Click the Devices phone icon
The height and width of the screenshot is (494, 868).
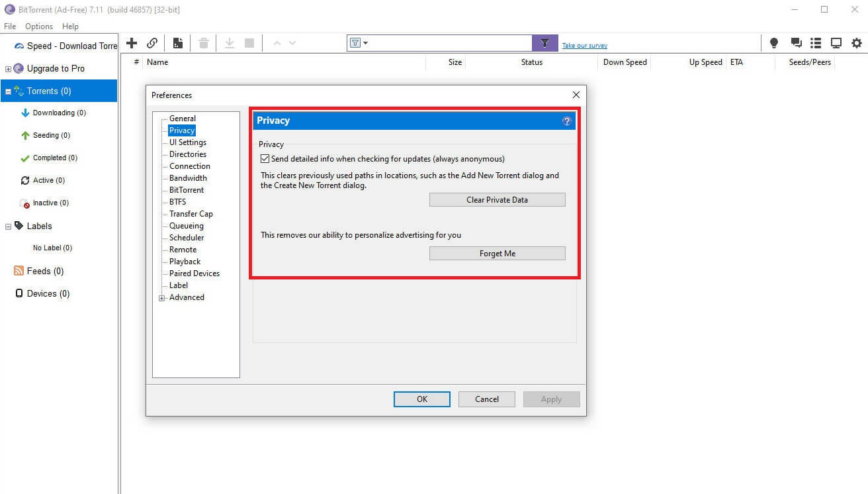(19, 293)
